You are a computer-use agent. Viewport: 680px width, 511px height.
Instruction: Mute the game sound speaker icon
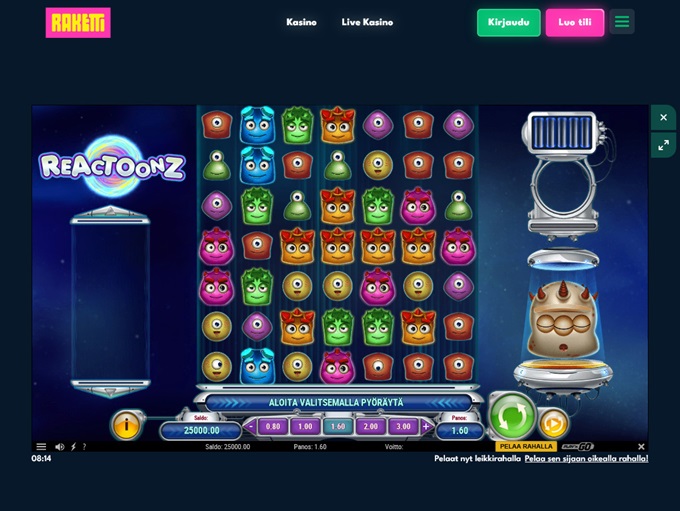59,447
